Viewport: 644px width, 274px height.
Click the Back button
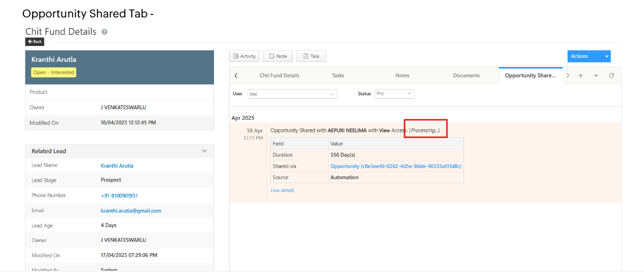35,42
